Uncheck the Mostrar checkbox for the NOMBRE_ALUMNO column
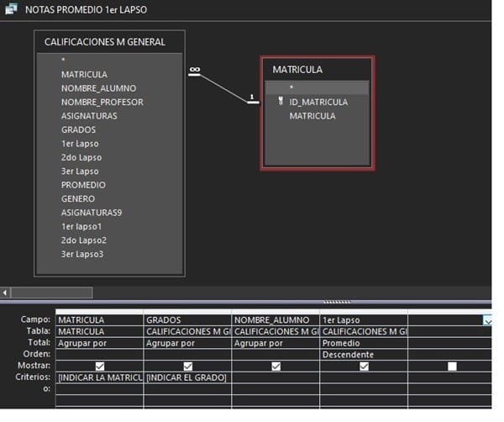The image size is (504, 422). (276, 366)
